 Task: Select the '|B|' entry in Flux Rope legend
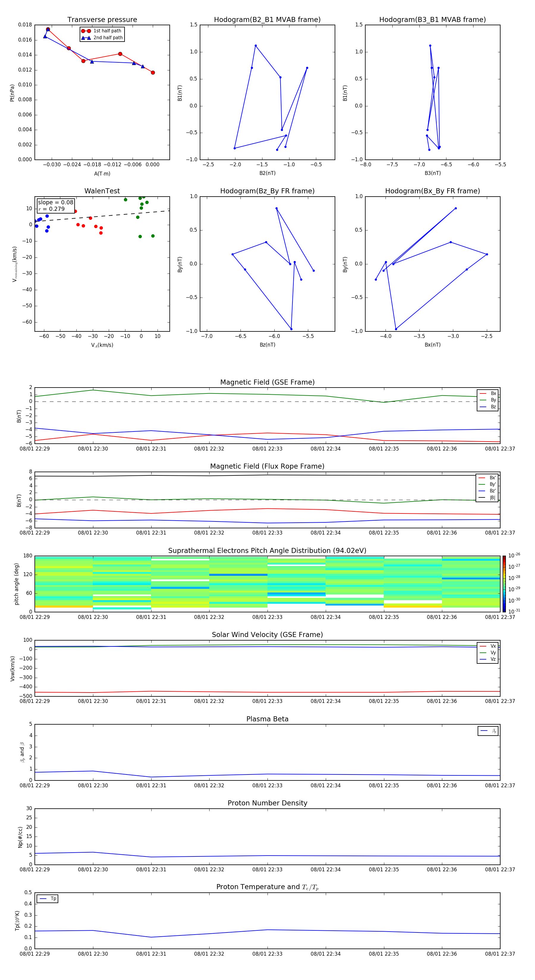tap(487, 498)
